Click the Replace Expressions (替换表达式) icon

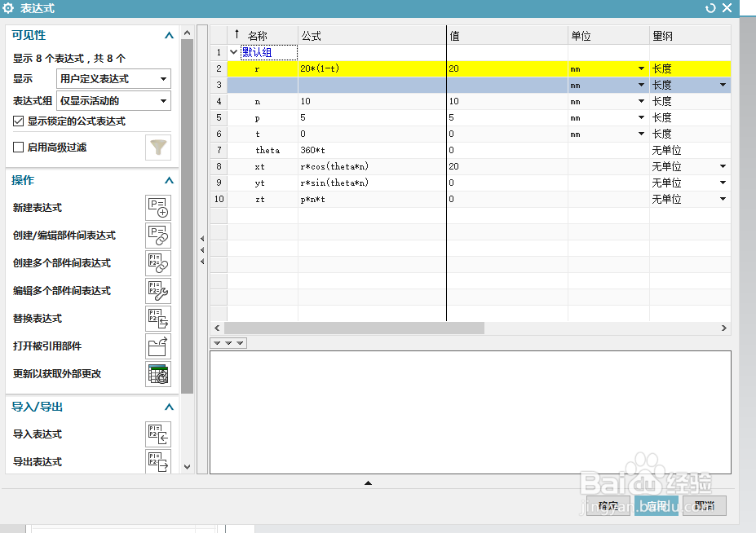coord(158,319)
